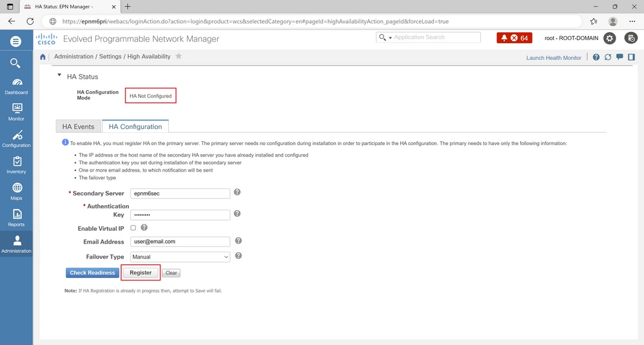Enable the Virtual IP checkbox
This screenshot has height=345, width=644.
coord(133,228)
